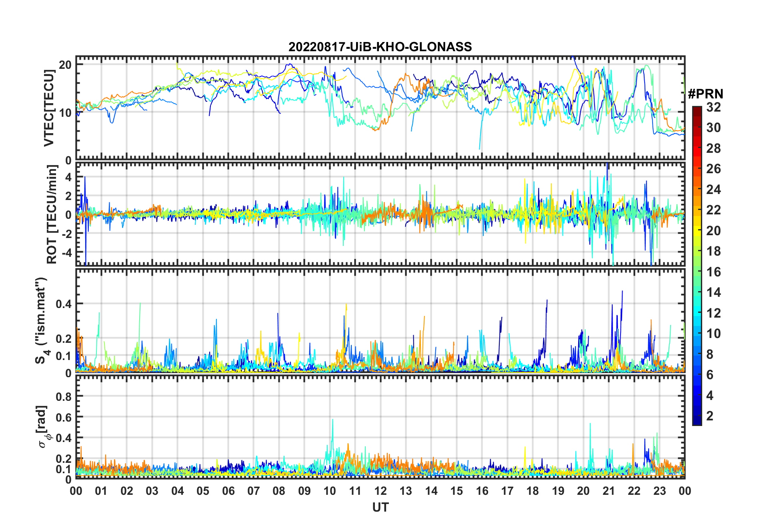
Task: Click x-axis tick label 12
Action: [x=380, y=491]
